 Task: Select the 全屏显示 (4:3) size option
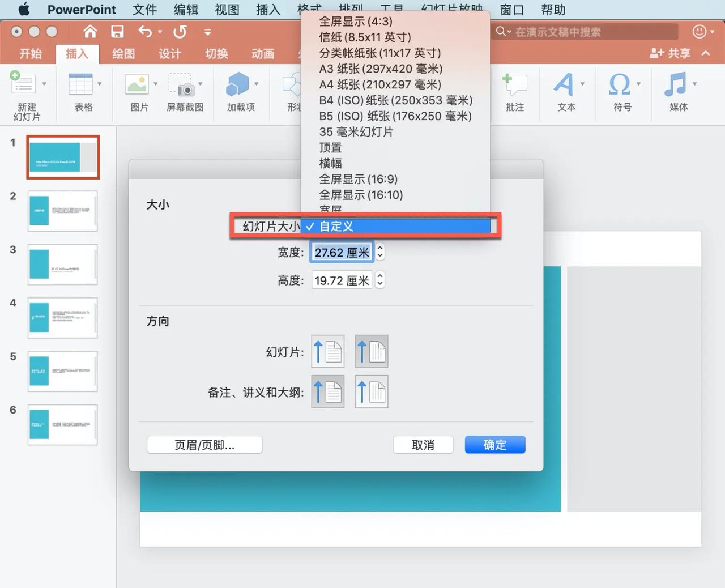395,22
